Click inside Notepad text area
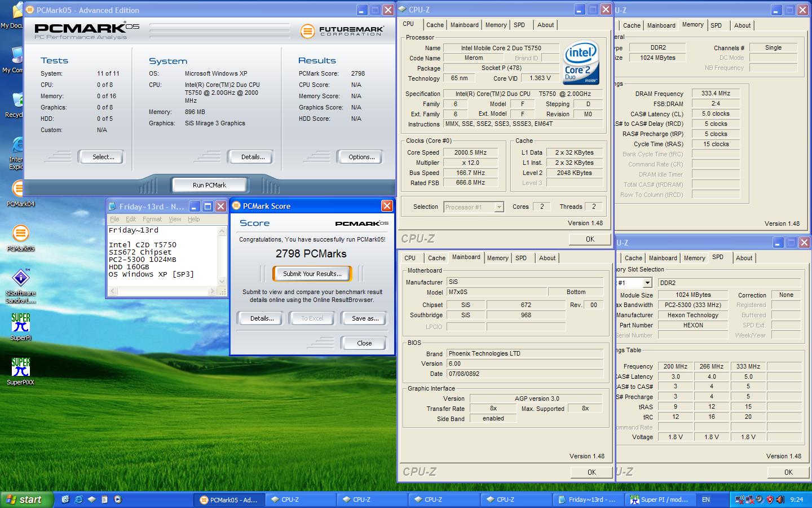The image size is (812, 508). (162, 256)
